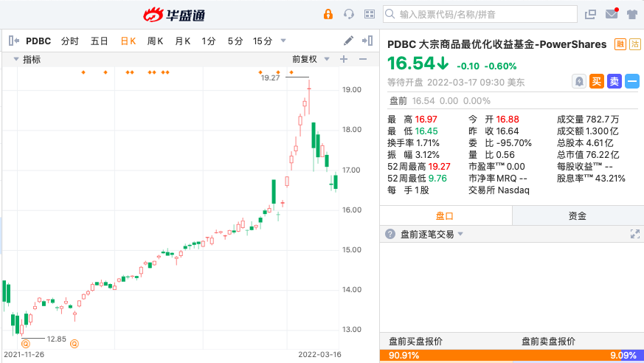Click the second @ event marker on chart
The height and width of the screenshot is (363, 644).
click(75, 344)
